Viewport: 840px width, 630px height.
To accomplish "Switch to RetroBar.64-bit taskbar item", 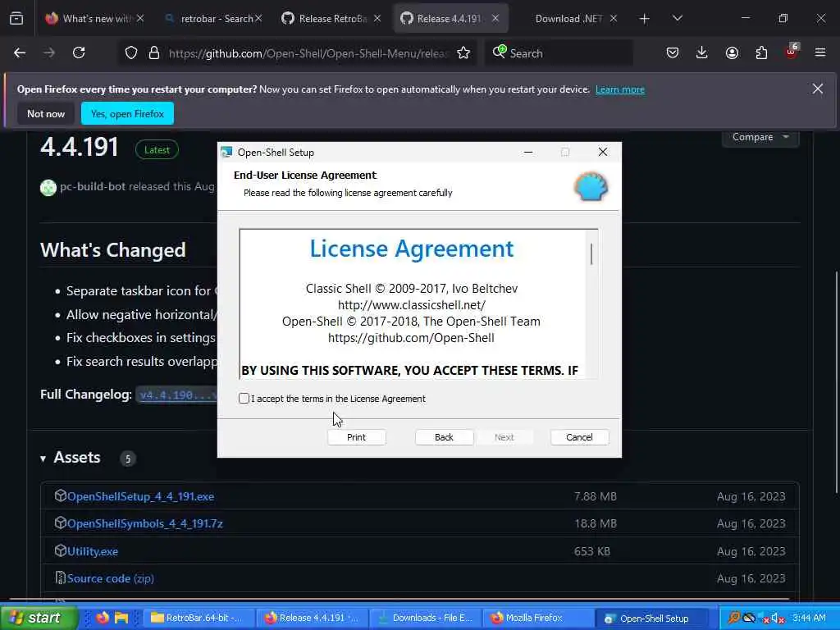I will coord(199,618).
